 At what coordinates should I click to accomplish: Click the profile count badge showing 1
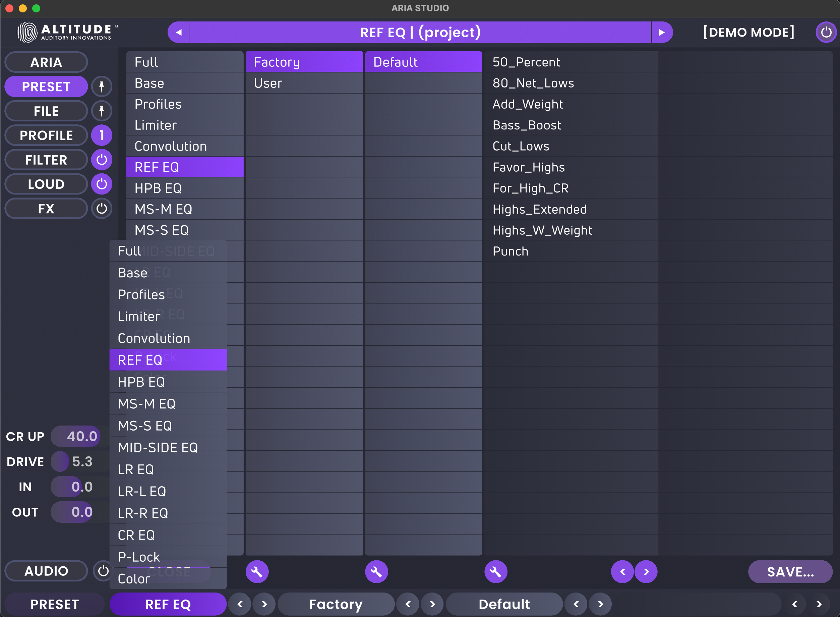click(102, 135)
